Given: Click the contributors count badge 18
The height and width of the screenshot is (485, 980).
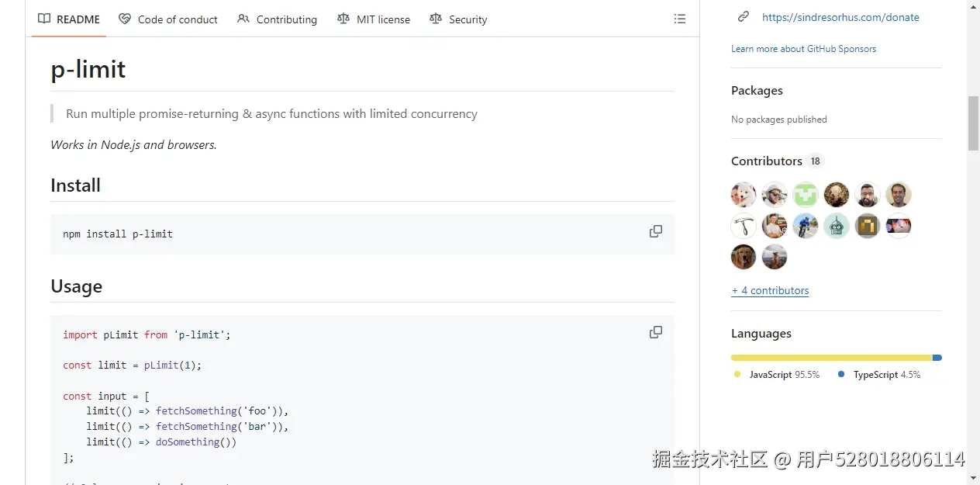Looking at the screenshot, I should (x=814, y=161).
